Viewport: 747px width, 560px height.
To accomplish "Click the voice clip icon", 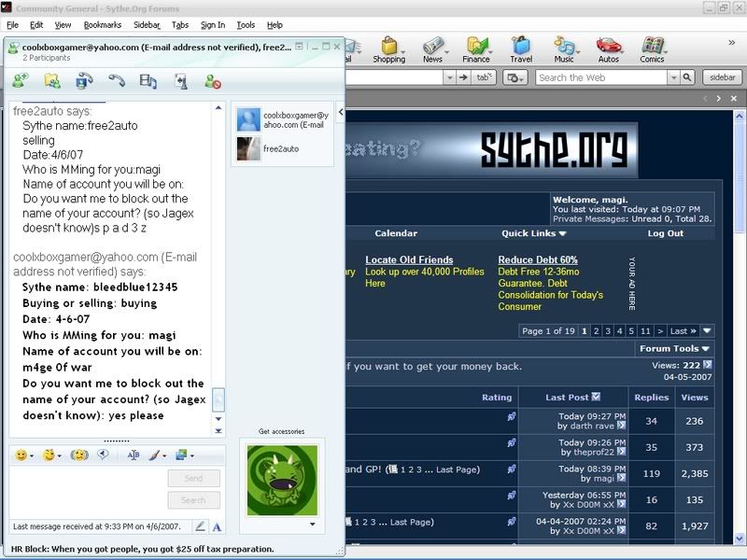I will tap(103, 455).
